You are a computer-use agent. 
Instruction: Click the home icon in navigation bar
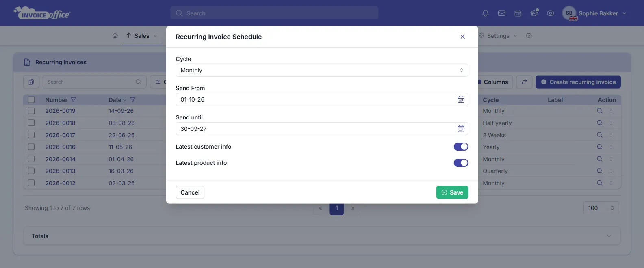pyautogui.click(x=115, y=36)
